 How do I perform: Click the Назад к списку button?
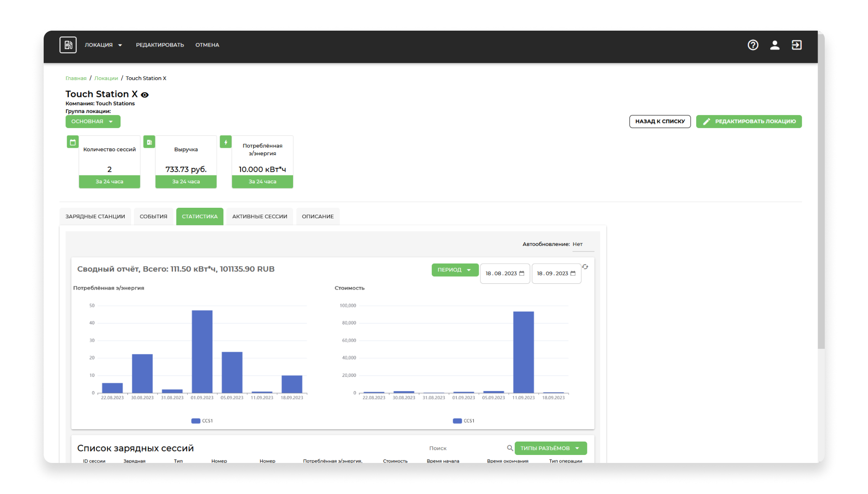660,121
